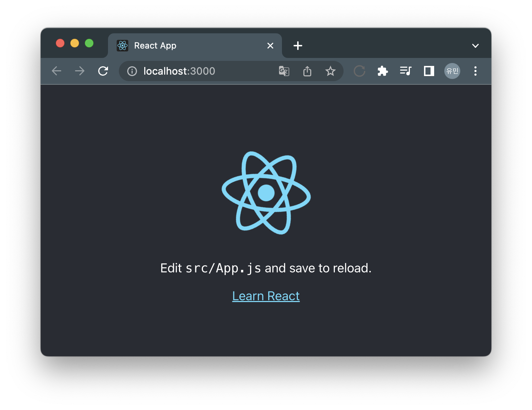
Task: Open the media controls icon
Action: click(406, 71)
